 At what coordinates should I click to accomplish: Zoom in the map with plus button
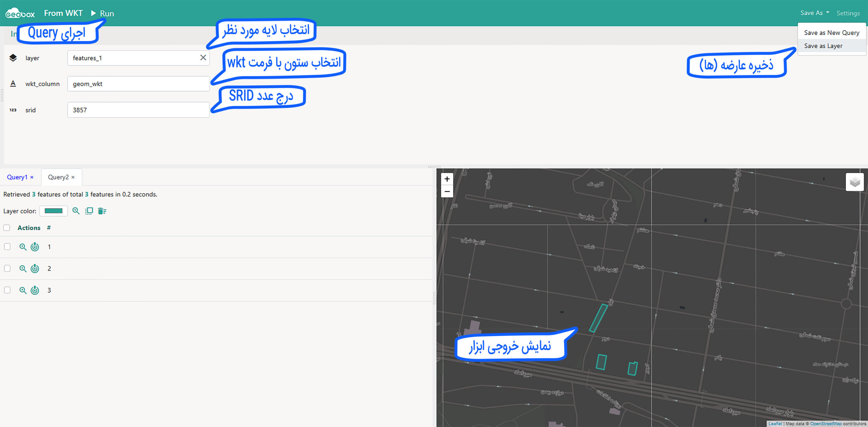447,179
